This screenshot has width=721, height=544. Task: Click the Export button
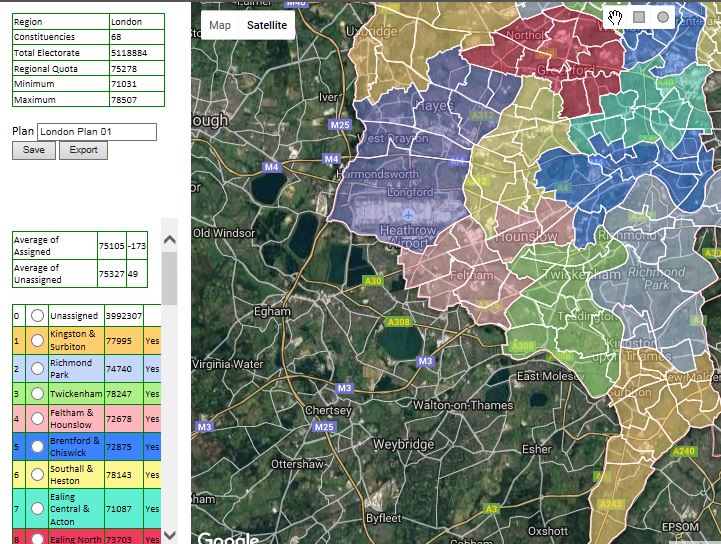[x=83, y=150]
